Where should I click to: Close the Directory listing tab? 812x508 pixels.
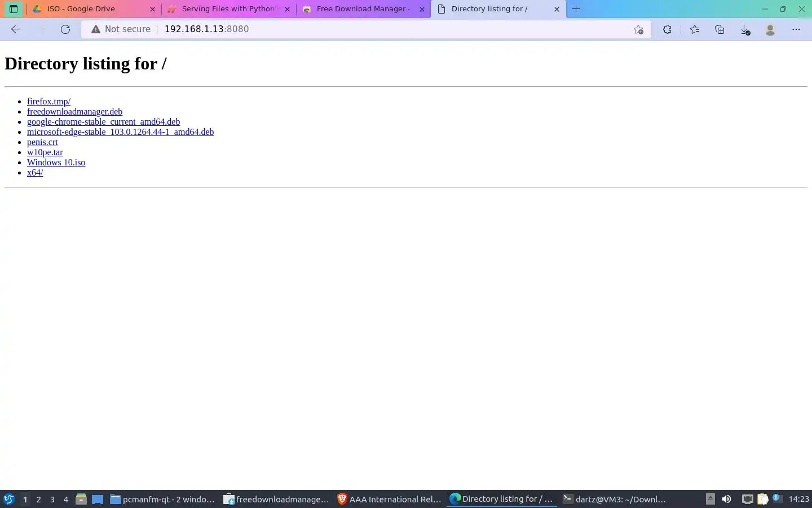557,9
